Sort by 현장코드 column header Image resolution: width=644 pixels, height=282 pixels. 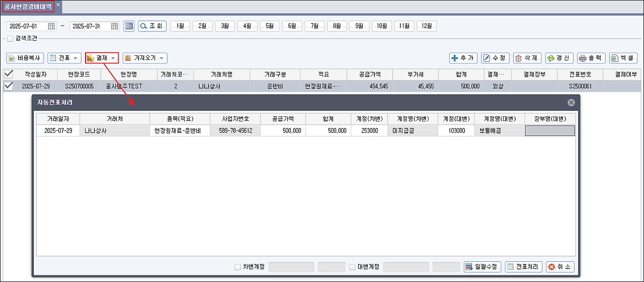coord(78,75)
